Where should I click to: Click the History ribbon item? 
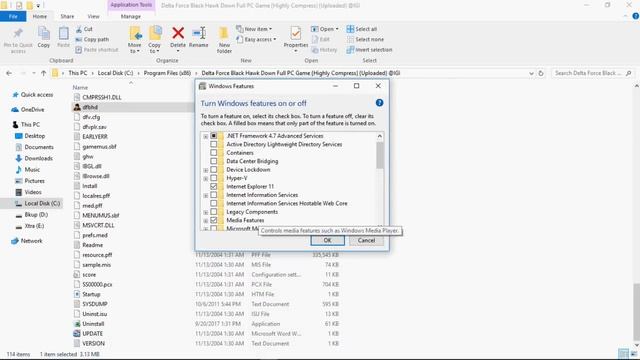click(x=324, y=50)
